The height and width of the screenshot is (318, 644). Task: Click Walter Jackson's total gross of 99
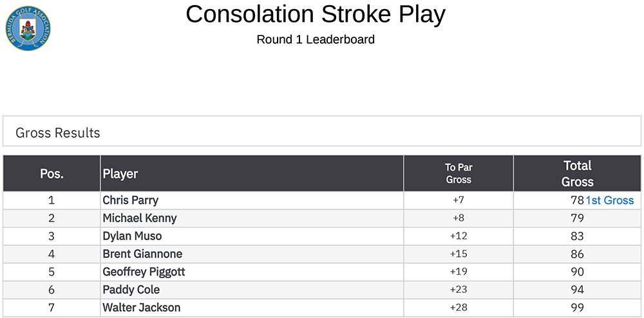tap(577, 308)
